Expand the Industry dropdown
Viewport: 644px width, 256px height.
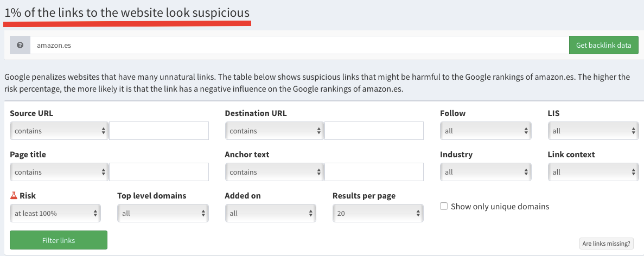pos(485,172)
